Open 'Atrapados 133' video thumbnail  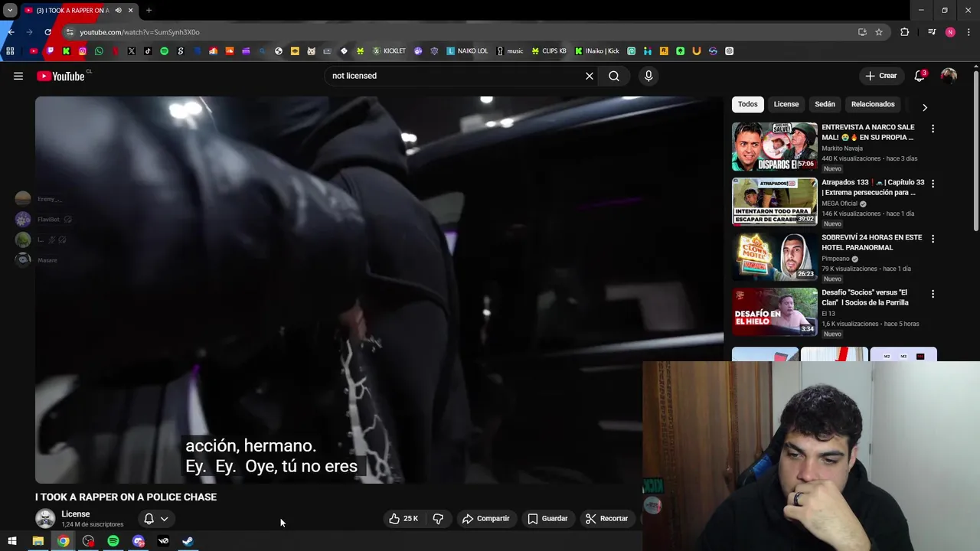[x=774, y=201]
